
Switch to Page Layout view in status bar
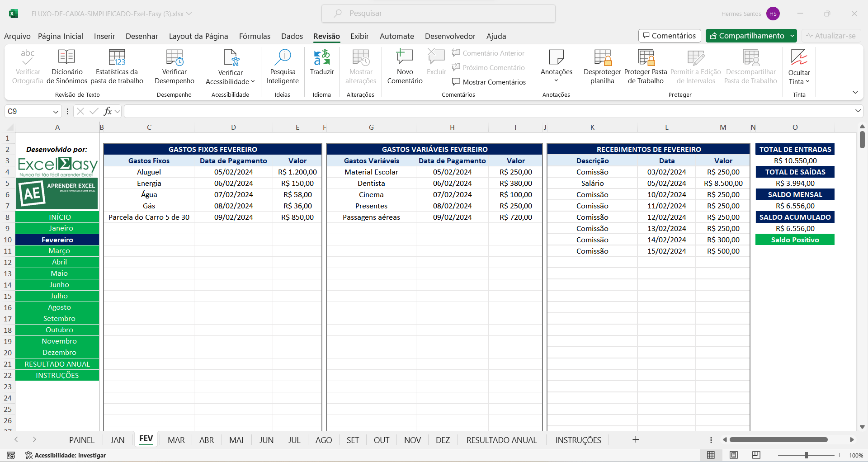point(734,455)
